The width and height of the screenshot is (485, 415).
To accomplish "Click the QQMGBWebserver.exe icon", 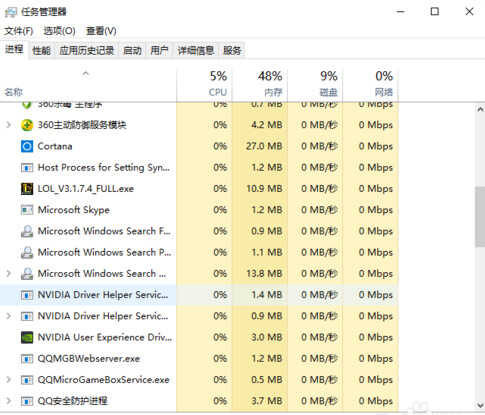I will click(27, 359).
